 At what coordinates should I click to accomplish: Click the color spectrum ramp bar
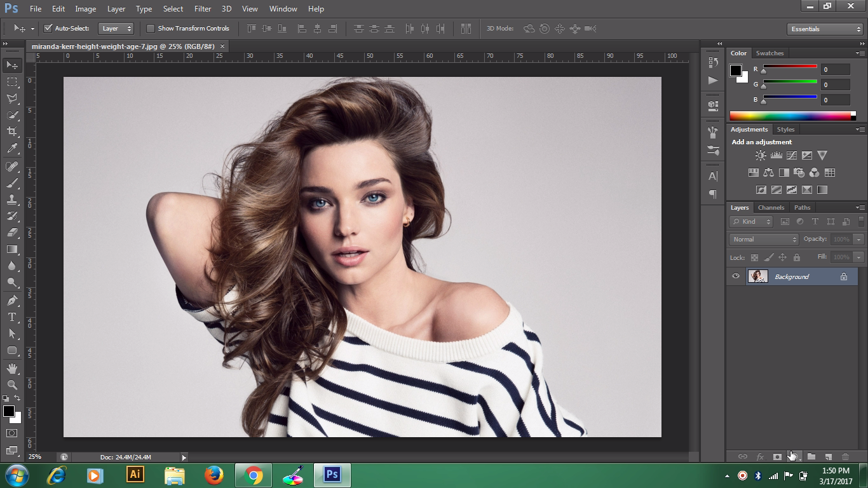(790, 116)
